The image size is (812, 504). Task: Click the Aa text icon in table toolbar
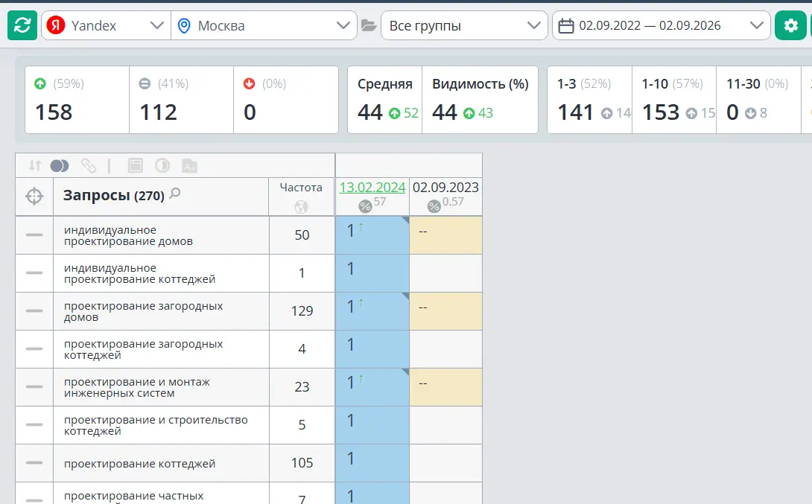tap(189, 165)
